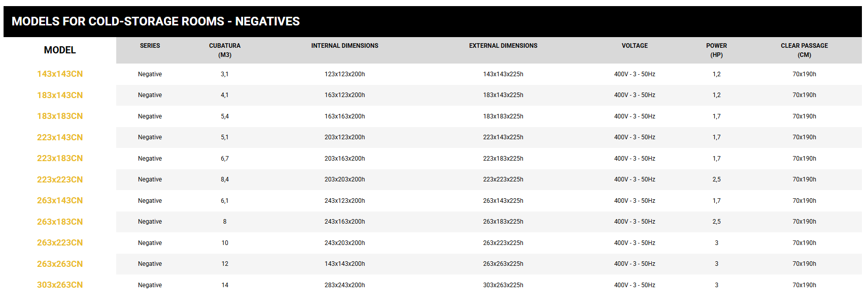868x306 pixels.
Task: Select the 303x263CN model
Action: pyautogui.click(x=60, y=285)
